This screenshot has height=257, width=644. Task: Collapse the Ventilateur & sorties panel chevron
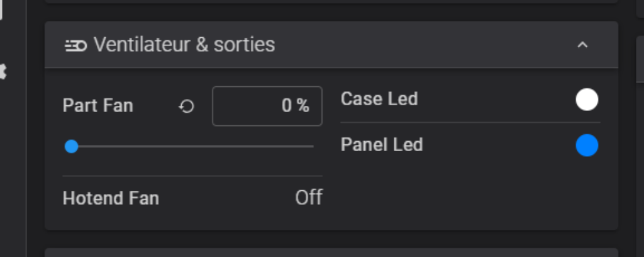pos(582,45)
